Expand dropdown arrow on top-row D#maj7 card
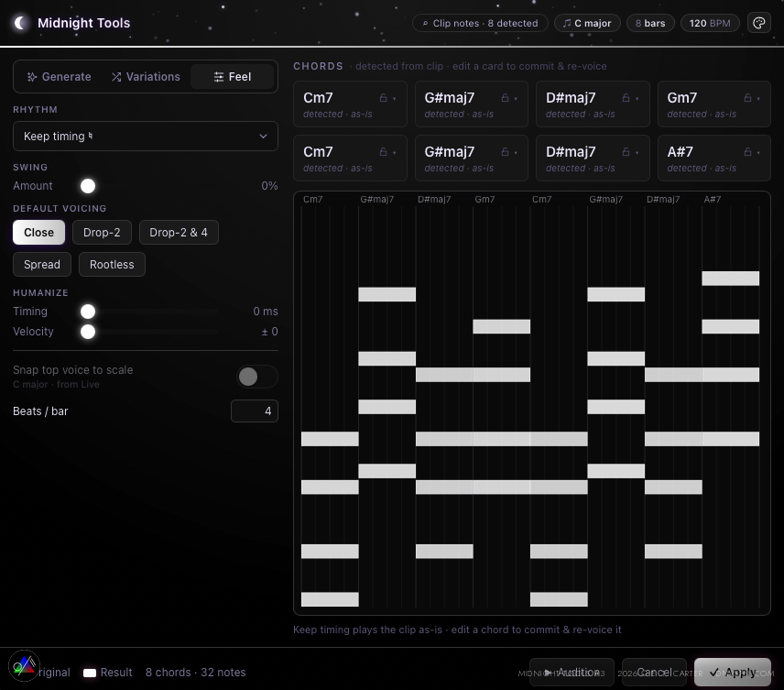Screen dimensions: 784x690 637,99
